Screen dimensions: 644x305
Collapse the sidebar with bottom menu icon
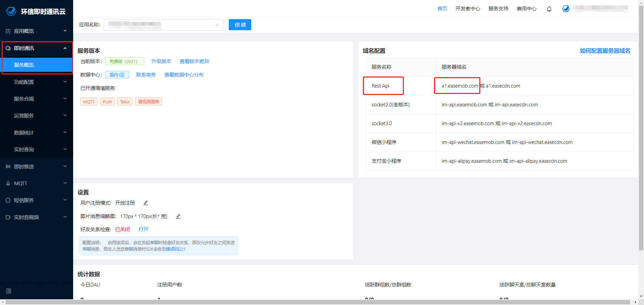[x=9, y=291]
